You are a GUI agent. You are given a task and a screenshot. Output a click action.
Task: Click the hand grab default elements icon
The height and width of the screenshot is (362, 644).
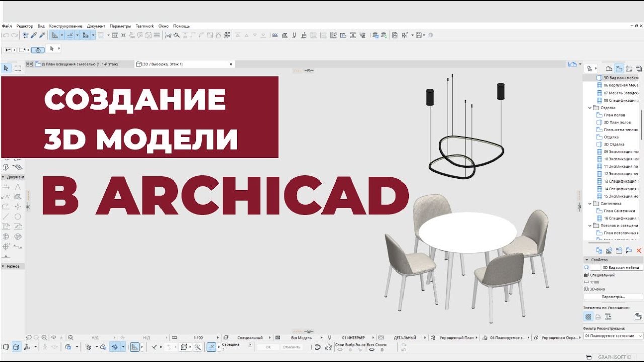coord(638,316)
